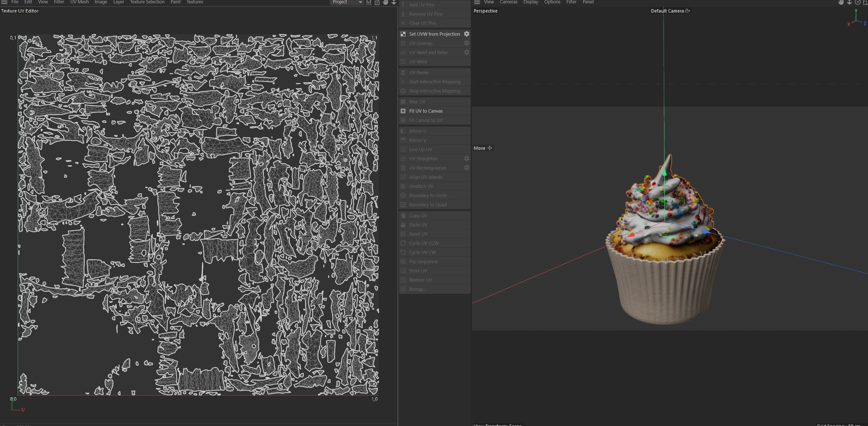Image resolution: width=868 pixels, height=426 pixels.
Task: Toggle the viewport layout icon at far right
Action: point(865,2)
